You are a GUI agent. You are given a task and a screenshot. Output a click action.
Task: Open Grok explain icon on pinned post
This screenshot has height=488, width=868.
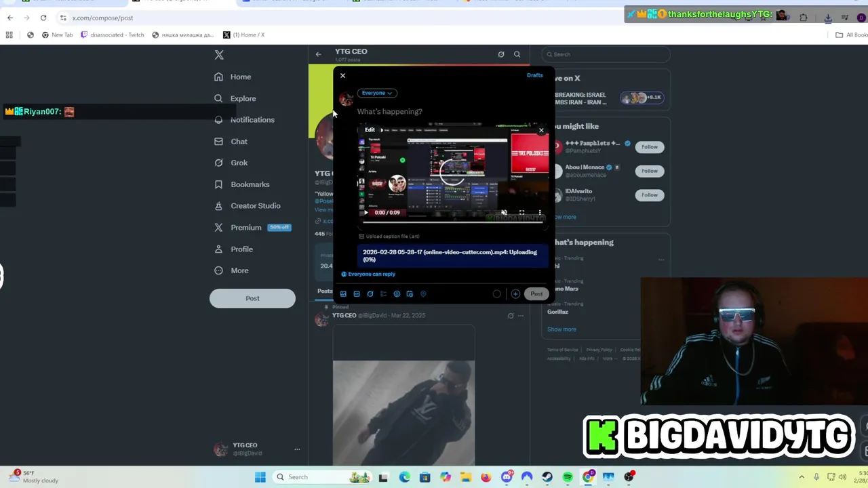point(511,316)
